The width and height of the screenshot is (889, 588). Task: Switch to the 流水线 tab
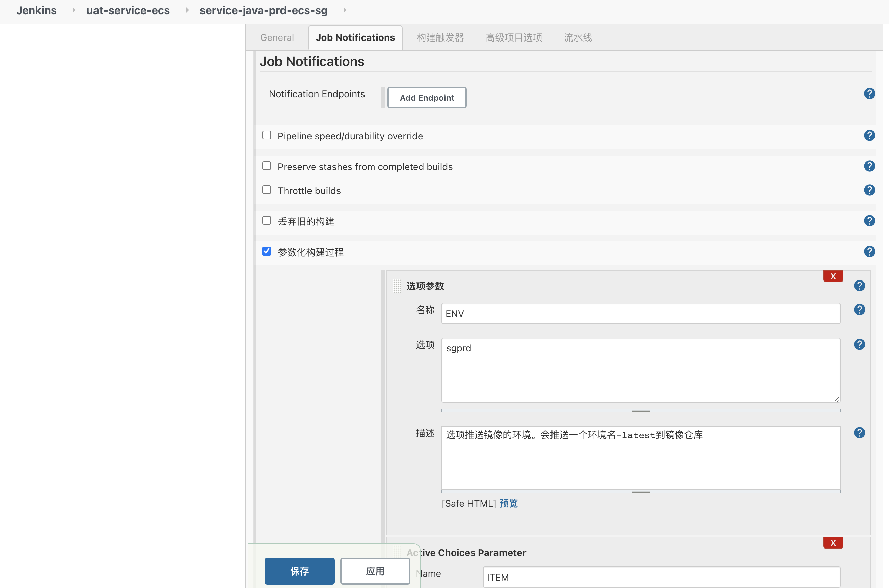click(577, 37)
